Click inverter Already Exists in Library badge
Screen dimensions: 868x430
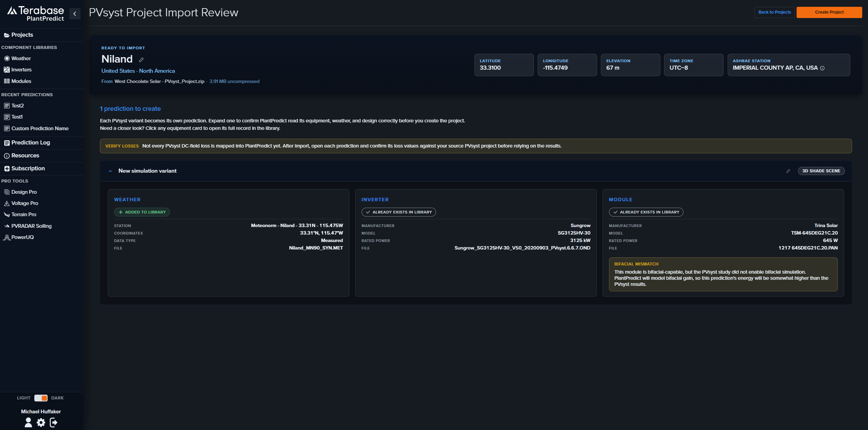pos(399,212)
